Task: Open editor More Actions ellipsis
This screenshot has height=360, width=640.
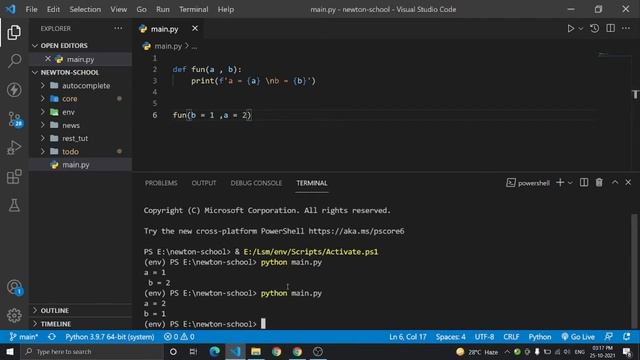Action: pos(626,28)
